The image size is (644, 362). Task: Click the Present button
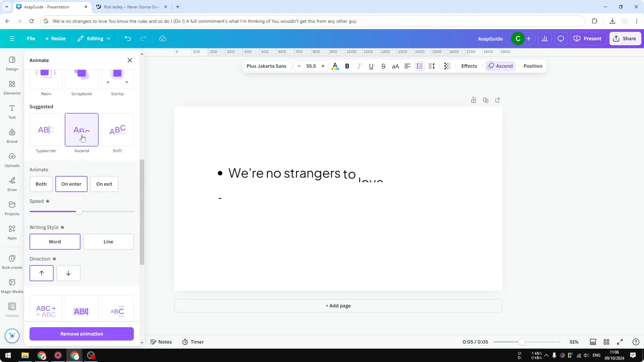(x=588, y=38)
